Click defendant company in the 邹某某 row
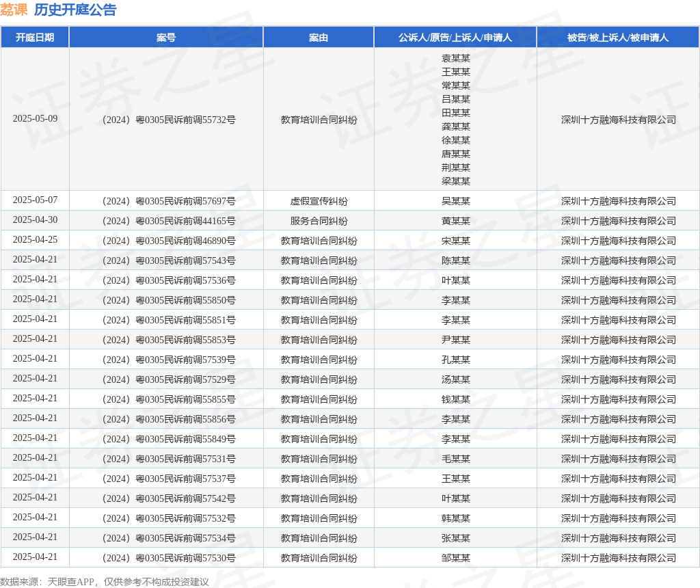 tap(618, 558)
